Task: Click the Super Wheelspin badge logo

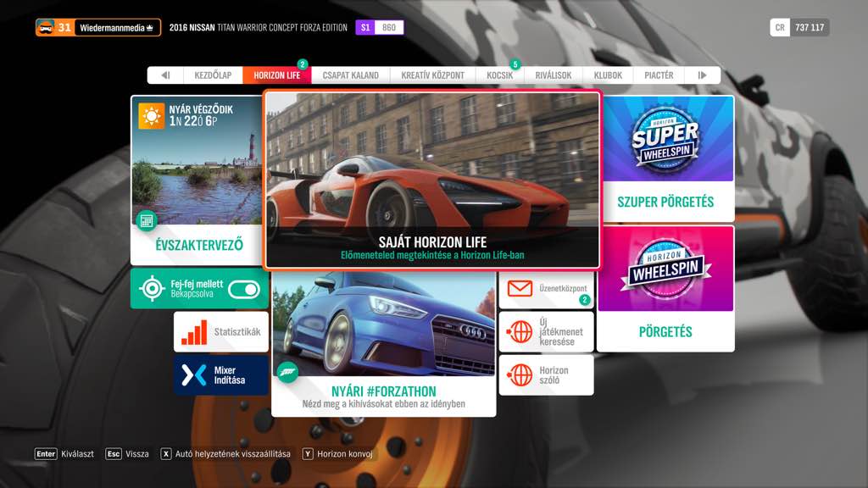Action: click(x=665, y=139)
